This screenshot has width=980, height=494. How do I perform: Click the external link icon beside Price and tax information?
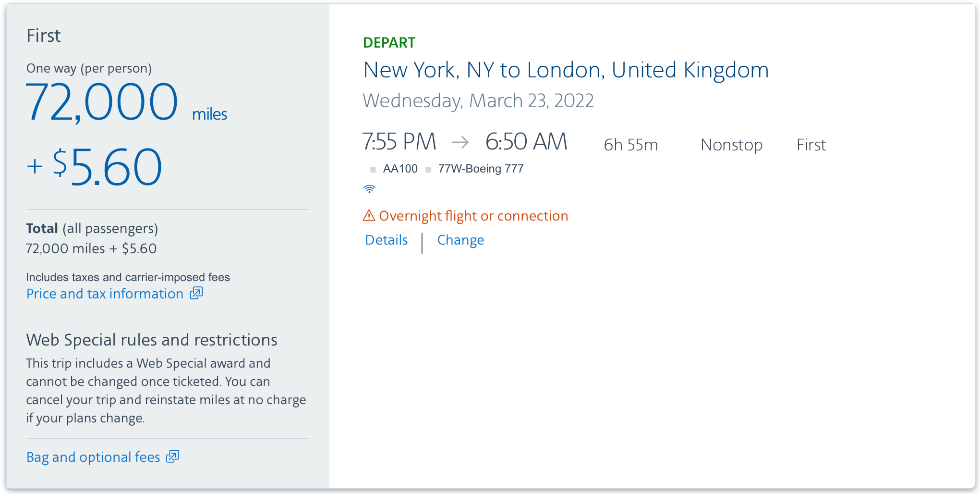click(196, 293)
